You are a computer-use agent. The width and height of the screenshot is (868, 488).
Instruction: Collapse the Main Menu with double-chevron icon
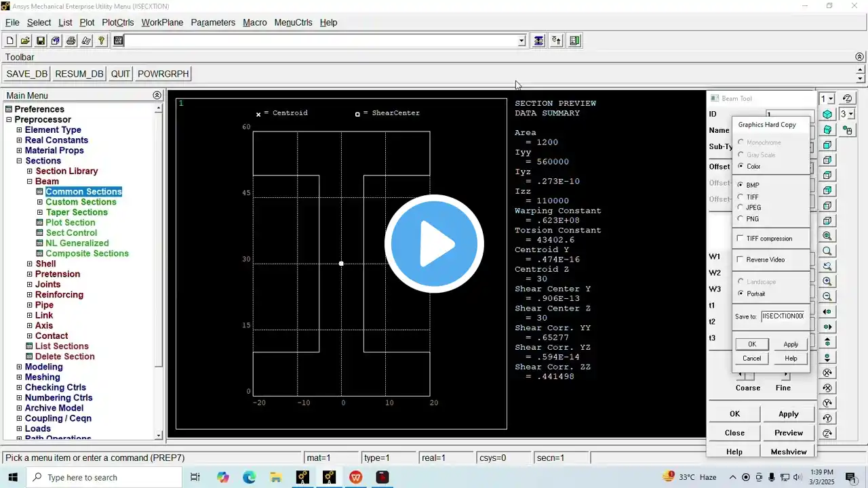pos(157,96)
